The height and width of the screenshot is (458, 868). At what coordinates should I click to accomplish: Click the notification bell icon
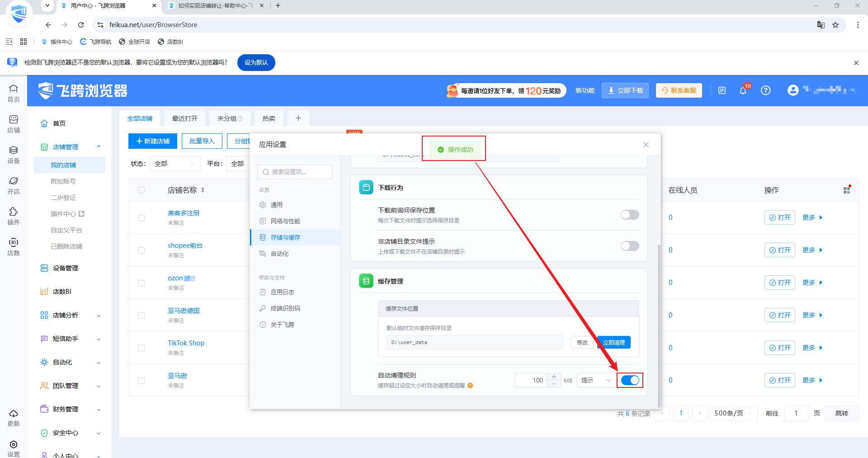(x=743, y=90)
